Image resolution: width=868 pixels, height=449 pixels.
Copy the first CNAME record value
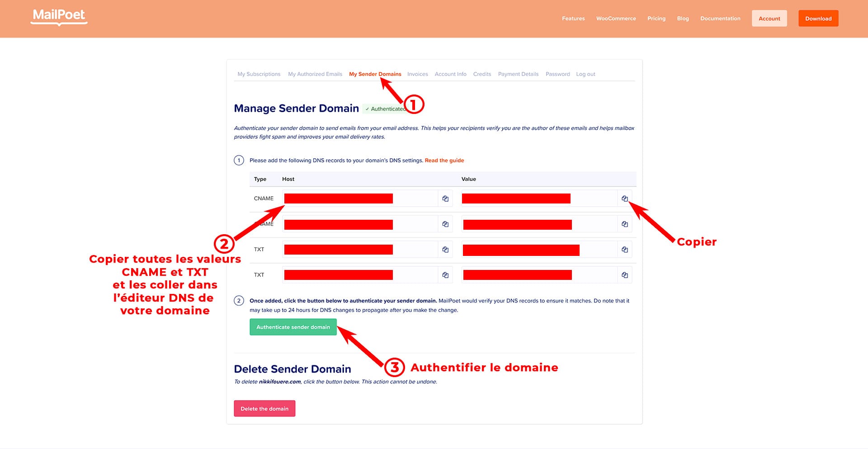coord(624,199)
